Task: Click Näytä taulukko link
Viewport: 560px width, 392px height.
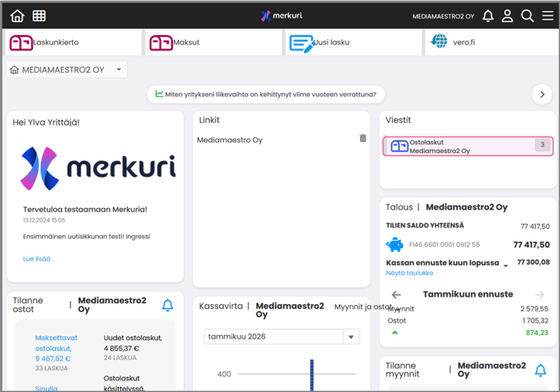Action: [410, 273]
